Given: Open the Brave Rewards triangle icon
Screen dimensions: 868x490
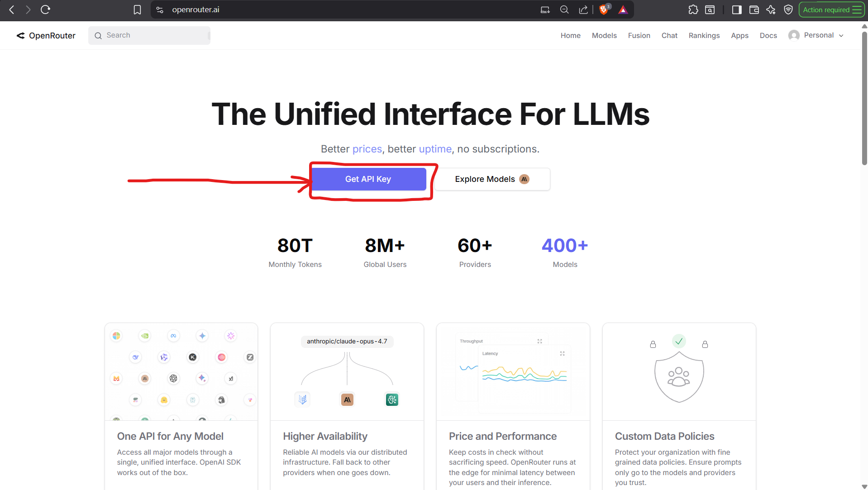Looking at the screenshot, I should tap(623, 10).
